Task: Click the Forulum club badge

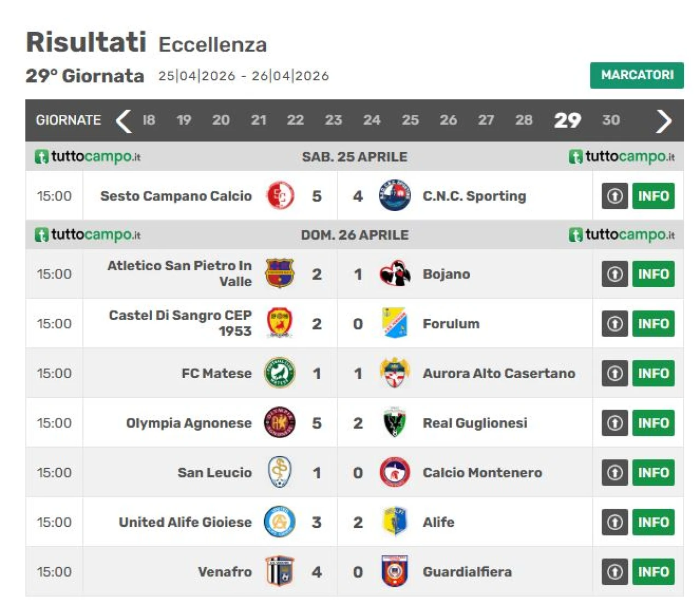Action: (x=394, y=323)
